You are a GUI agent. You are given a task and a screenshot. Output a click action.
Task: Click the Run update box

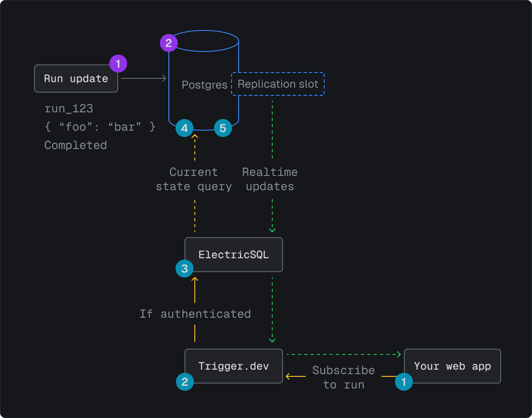pos(76,78)
